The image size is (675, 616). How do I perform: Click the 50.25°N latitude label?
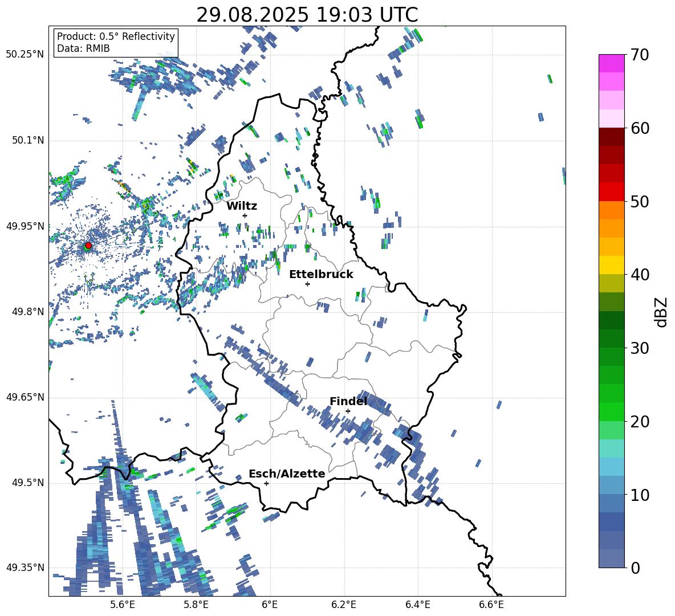coord(25,55)
